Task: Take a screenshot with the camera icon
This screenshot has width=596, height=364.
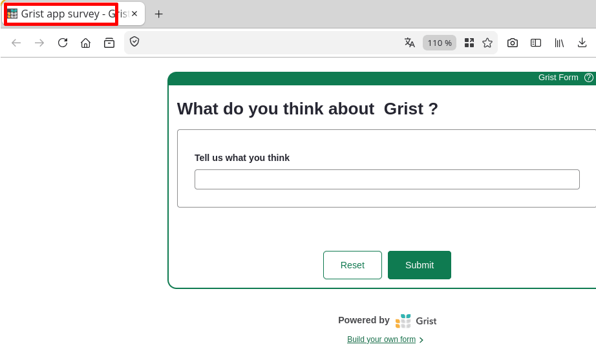Action: tap(513, 43)
